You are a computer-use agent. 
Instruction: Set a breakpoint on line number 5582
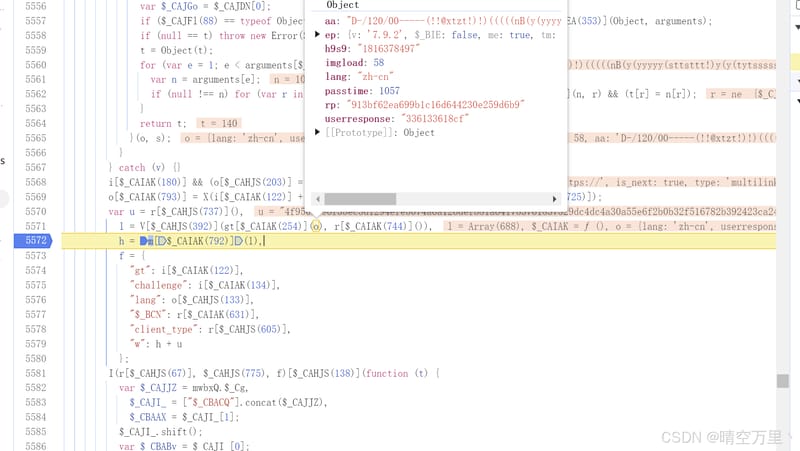click(x=36, y=388)
